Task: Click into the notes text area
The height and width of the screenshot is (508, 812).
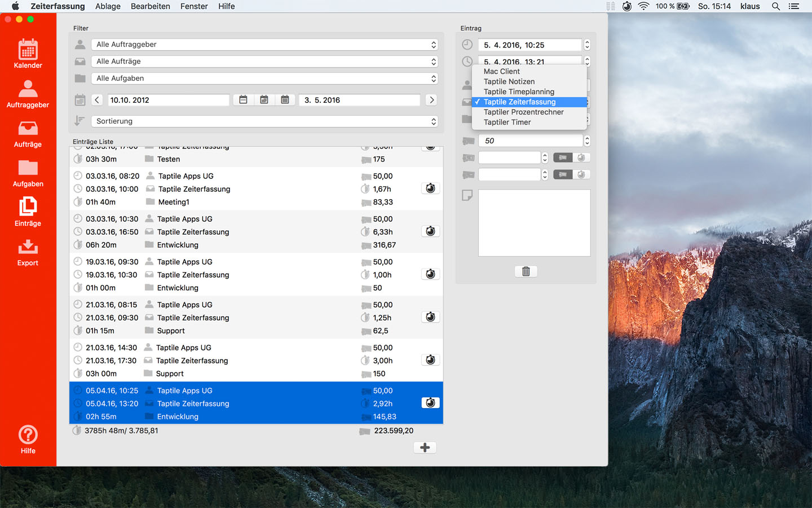Action: [534, 223]
